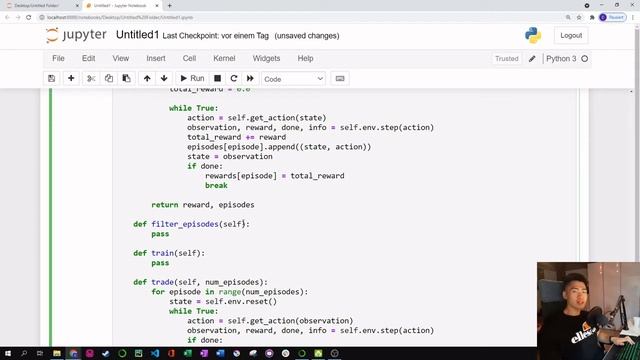Click 'rewards[episode] = total_reward' line
Image resolution: width=640 pixels, height=360 pixels.
[275, 176]
